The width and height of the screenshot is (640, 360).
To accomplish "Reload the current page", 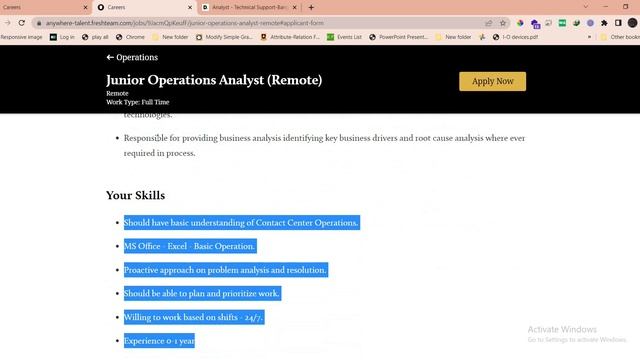I will pos(22,23).
